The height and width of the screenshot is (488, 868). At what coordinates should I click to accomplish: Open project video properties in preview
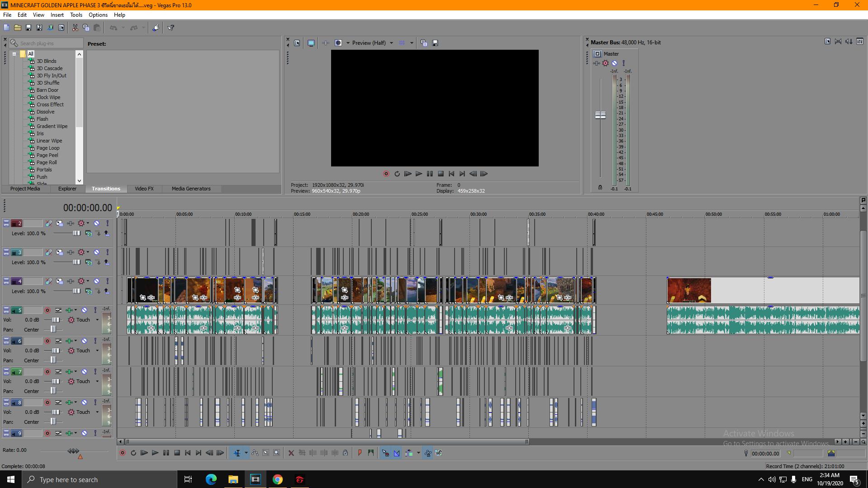pos(297,43)
